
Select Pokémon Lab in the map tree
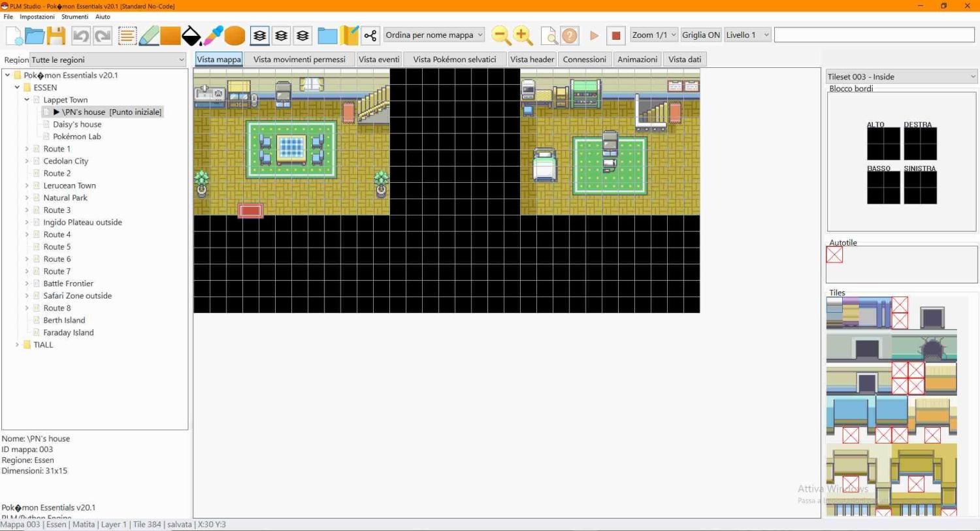(x=76, y=137)
